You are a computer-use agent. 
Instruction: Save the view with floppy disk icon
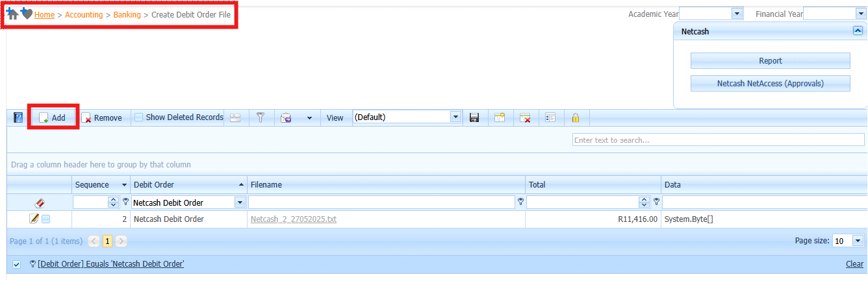click(x=474, y=117)
